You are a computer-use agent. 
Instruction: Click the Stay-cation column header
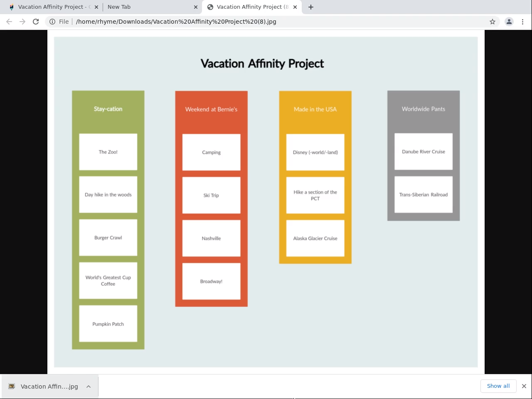tap(108, 109)
